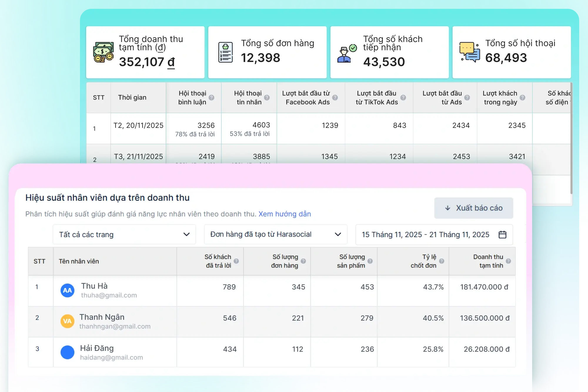The height and width of the screenshot is (392, 588).
Task: Click help icon next to Facebook Ads column
Action: [335, 98]
